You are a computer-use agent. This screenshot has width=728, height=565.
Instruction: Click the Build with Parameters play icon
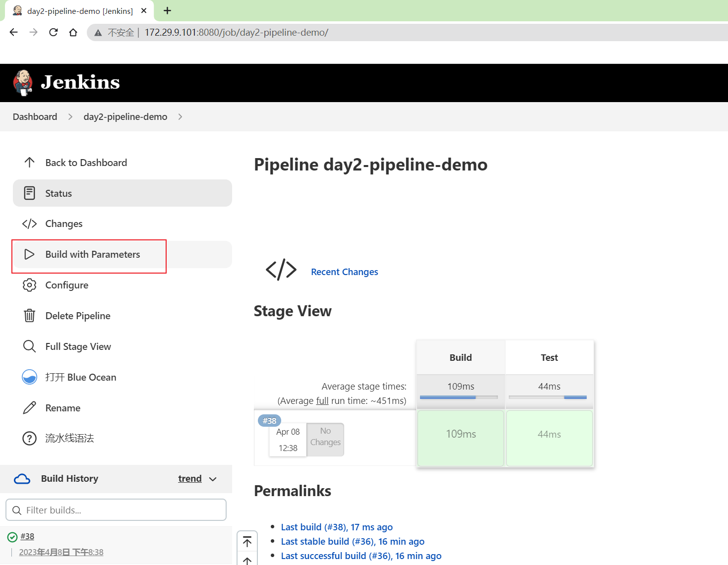coord(29,254)
